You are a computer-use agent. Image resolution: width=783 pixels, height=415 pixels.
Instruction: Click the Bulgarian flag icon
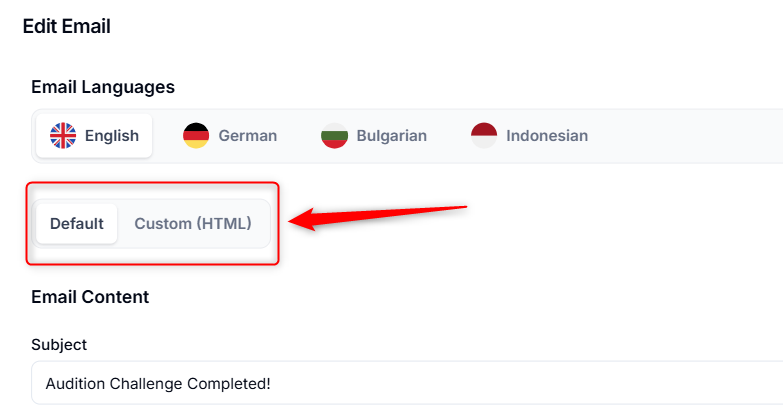334,135
